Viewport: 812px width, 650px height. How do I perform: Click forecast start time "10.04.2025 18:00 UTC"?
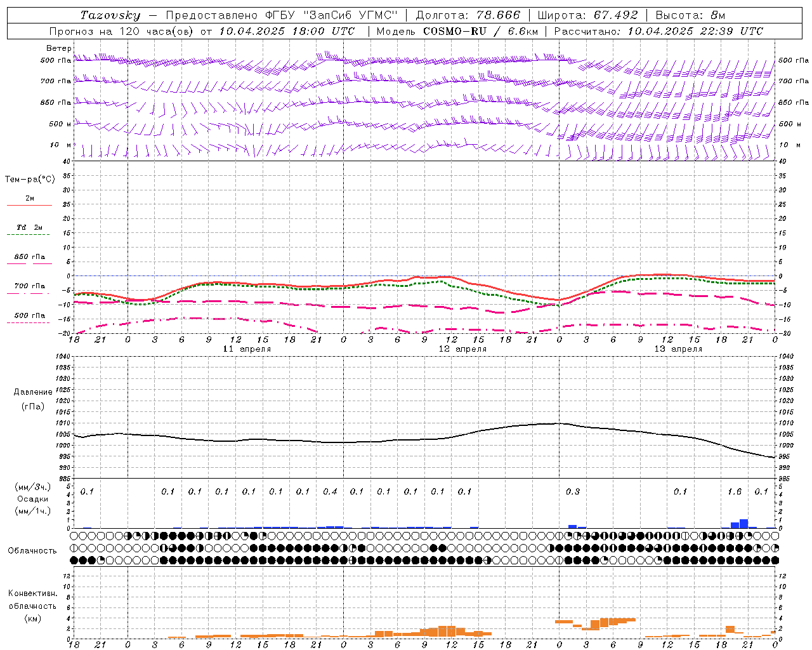tap(287, 31)
